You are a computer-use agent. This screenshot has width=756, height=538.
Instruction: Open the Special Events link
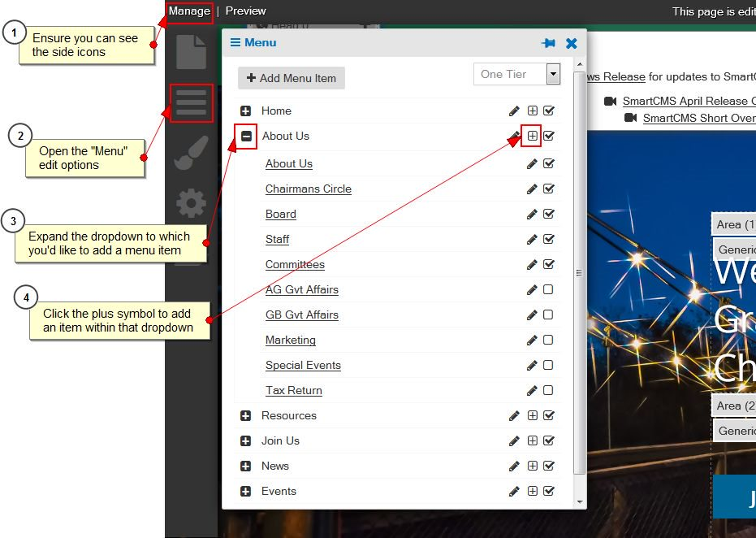(x=303, y=365)
